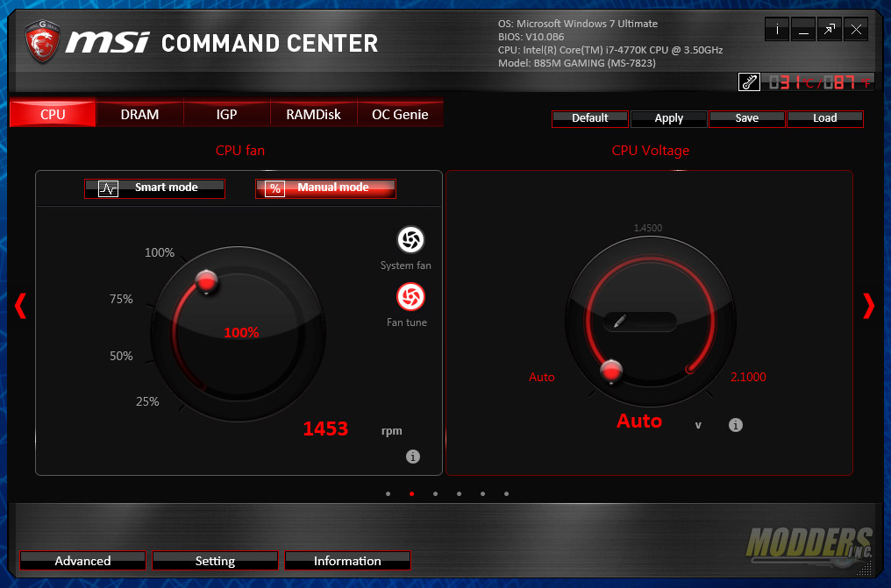Select the OC Genie tab
This screenshot has height=588, width=891.
coord(400,114)
